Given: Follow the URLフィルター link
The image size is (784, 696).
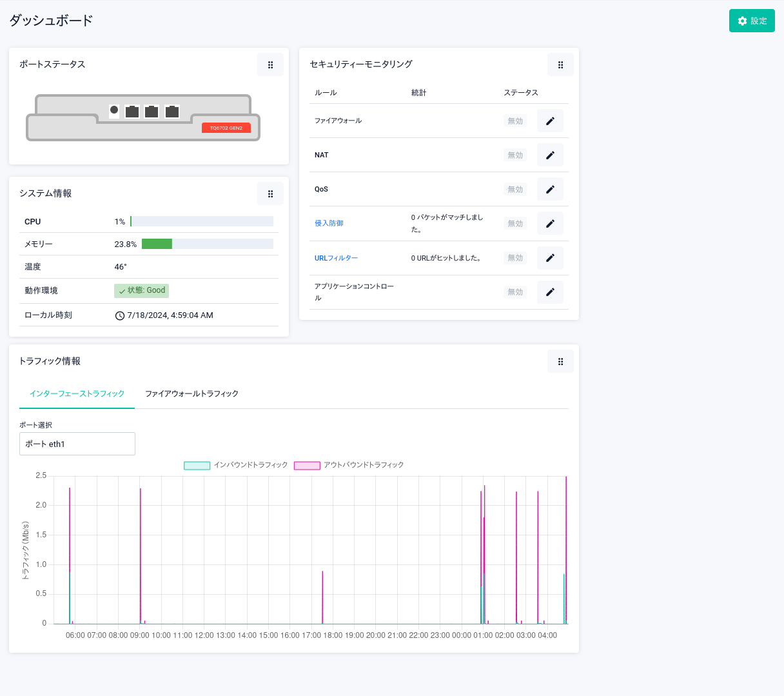Looking at the screenshot, I should (336, 258).
